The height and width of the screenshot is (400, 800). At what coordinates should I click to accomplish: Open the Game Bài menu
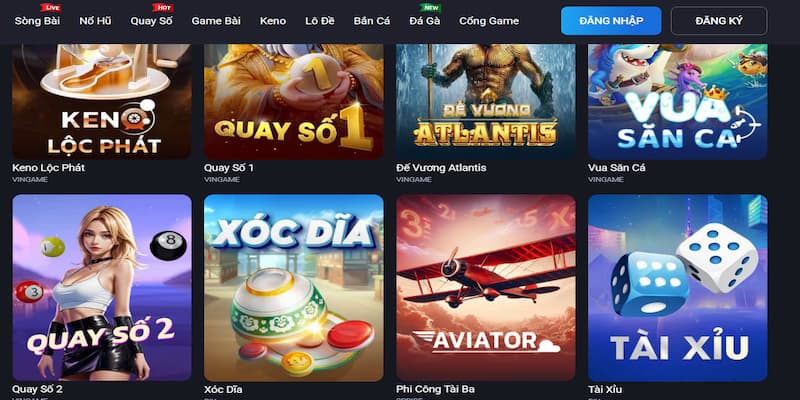(x=216, y=21)
